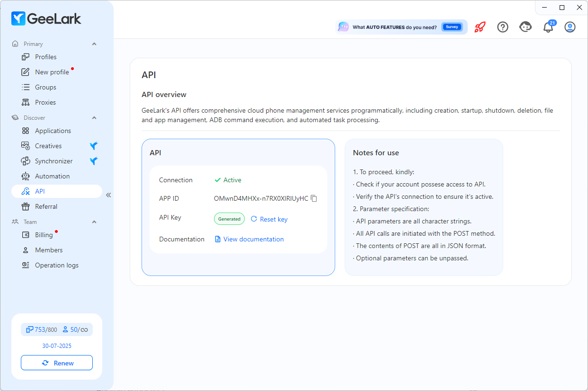Click Reset key link
Image resolution: width=588 pixels, height=391 pixels.
tap(269, 219)
